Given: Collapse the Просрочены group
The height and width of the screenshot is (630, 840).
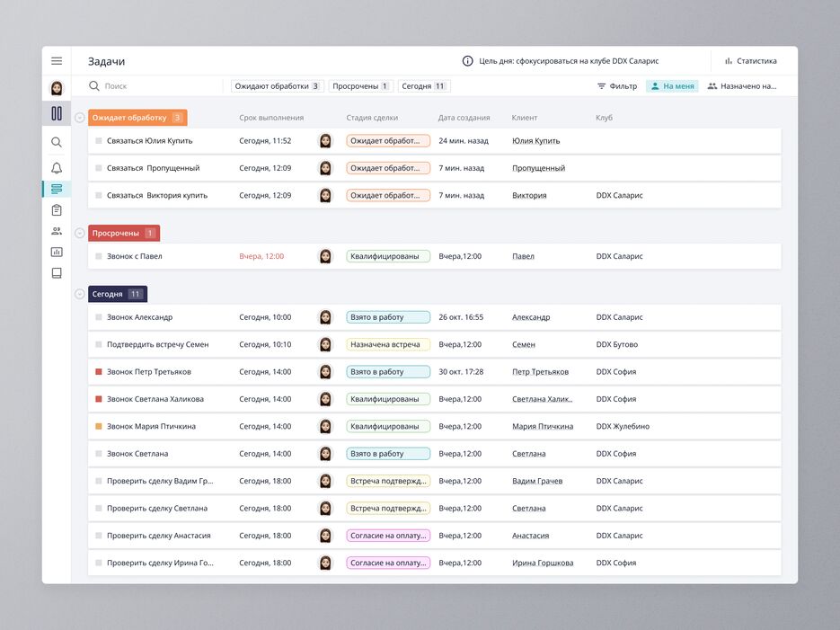Looking at the screenshot, I should pos(80,234).
